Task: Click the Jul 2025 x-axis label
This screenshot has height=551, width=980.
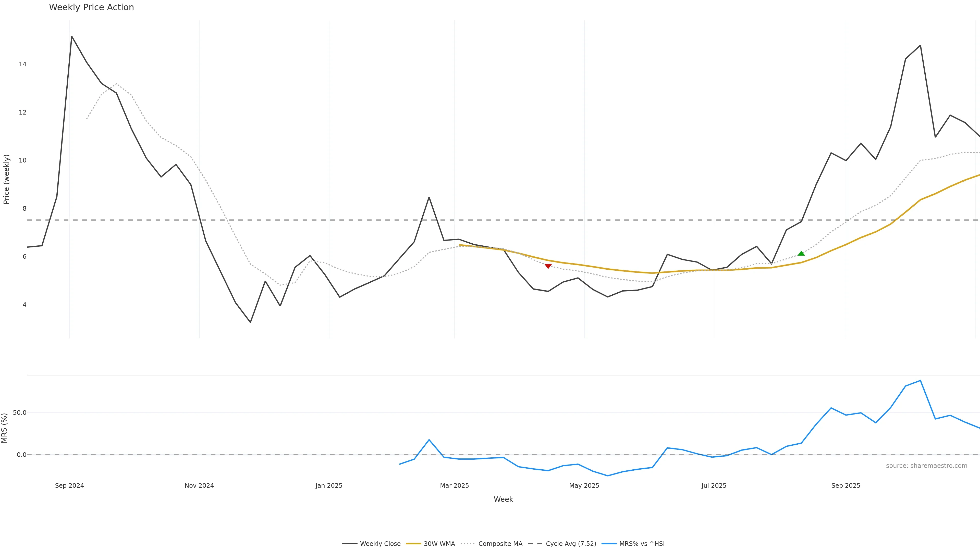Action: pos(714,486)
